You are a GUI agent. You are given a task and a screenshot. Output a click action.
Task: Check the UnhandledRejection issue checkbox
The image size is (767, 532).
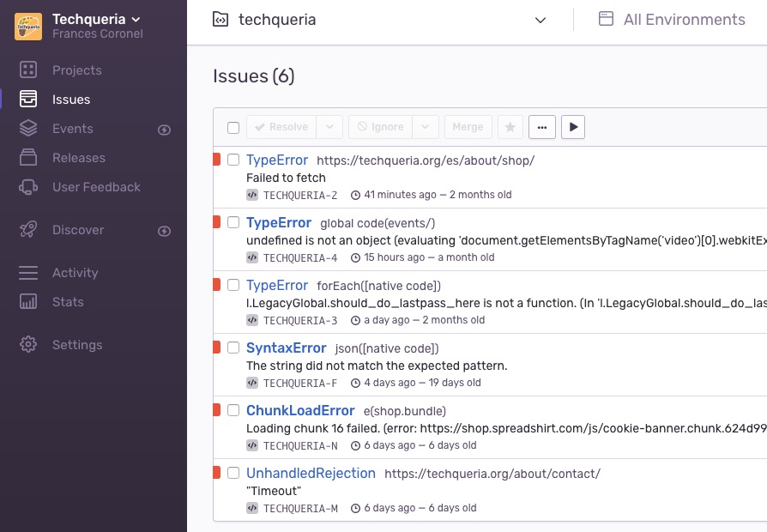tap(233, 473)
